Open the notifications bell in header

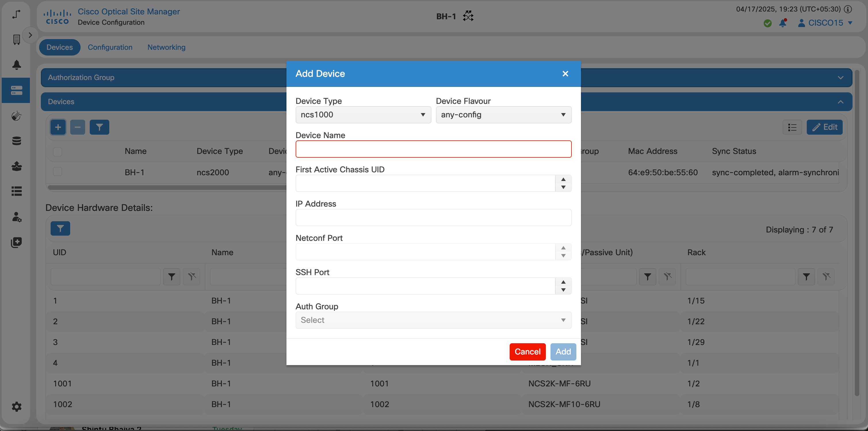pyautogui.click(x=783, y=23)
